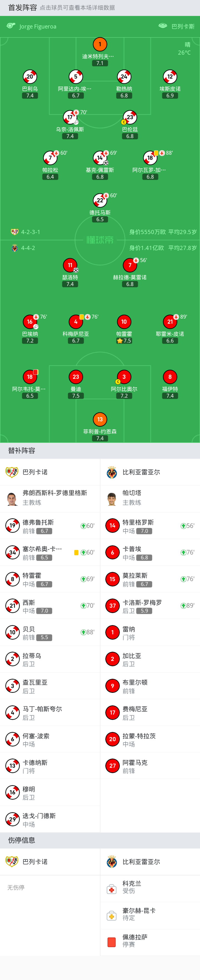Click Villarreal crest beside 4-4-2 formation
Image resolution: width=200 pixels, height=980 pixels.
click(x=14, y=248)
